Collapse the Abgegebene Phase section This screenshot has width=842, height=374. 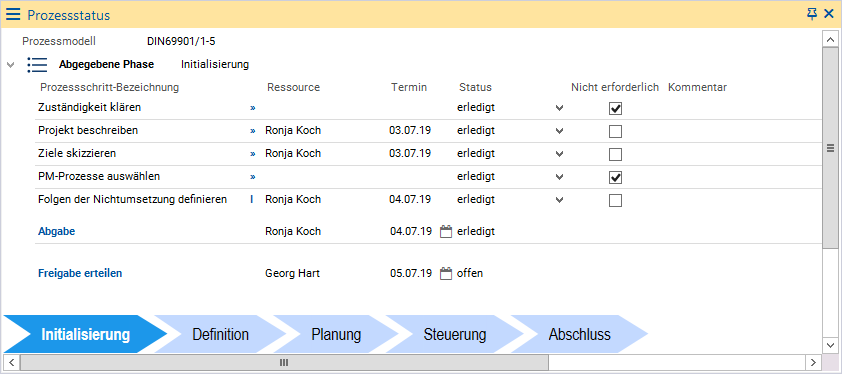point(10,65)
